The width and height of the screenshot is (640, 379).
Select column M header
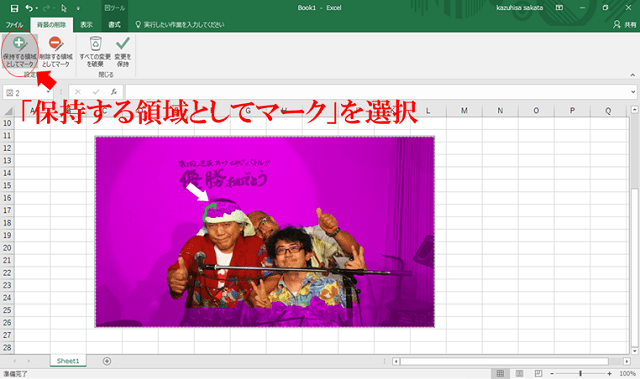pyautogui.click(x=464, y=111)
